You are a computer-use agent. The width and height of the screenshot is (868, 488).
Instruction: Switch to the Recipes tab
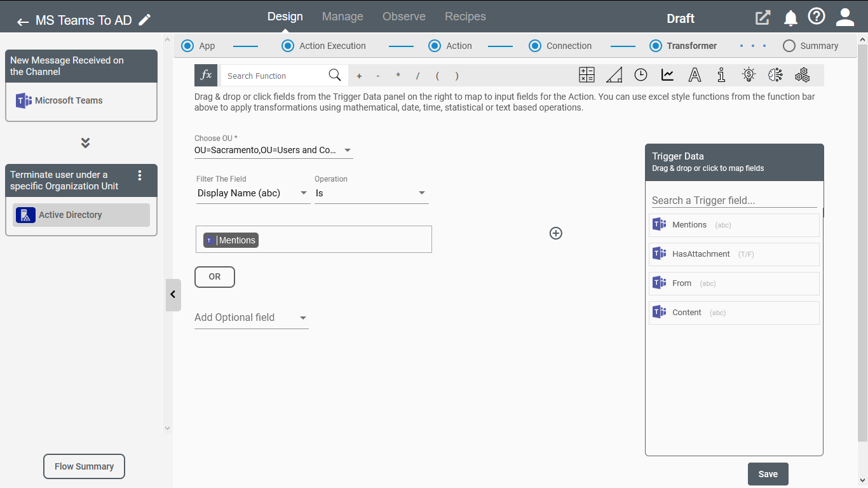coord(465,17)
